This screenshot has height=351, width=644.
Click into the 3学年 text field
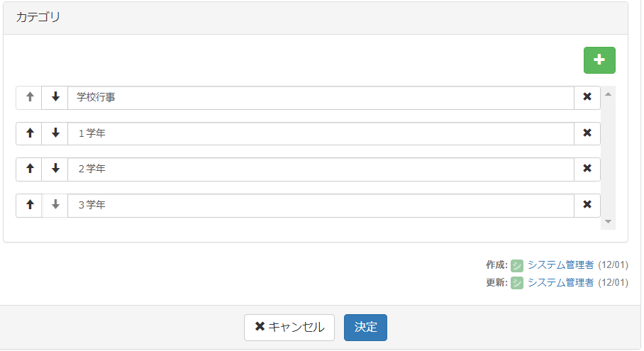pos(319,205)
